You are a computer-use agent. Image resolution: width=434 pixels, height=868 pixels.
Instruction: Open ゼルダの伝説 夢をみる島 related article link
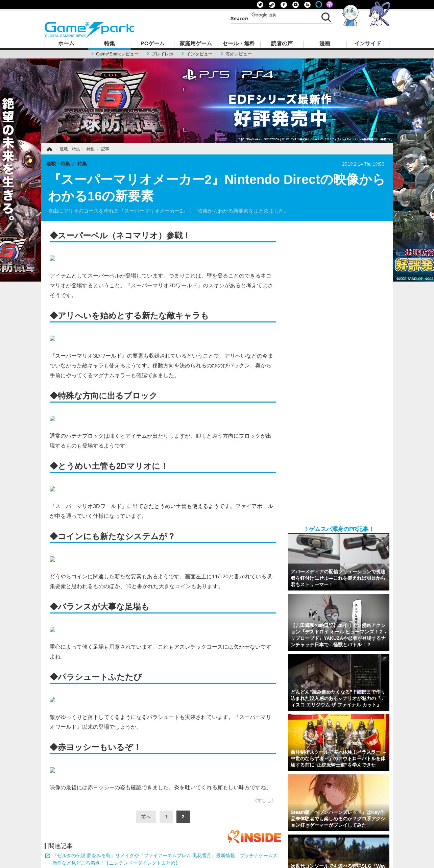tap(165, 859)
